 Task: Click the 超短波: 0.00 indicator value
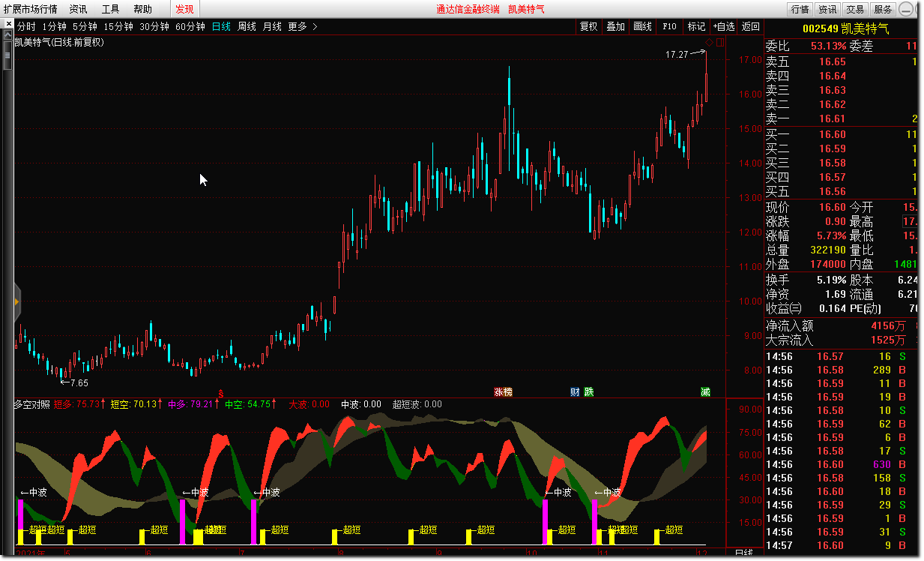click(x=417, y=404)
